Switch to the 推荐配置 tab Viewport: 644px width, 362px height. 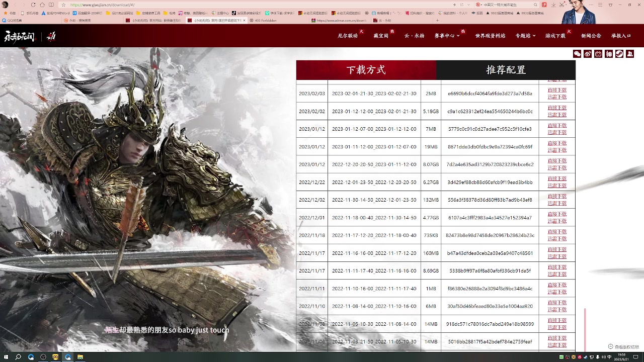pyautogui.click(x=506, y=70)
